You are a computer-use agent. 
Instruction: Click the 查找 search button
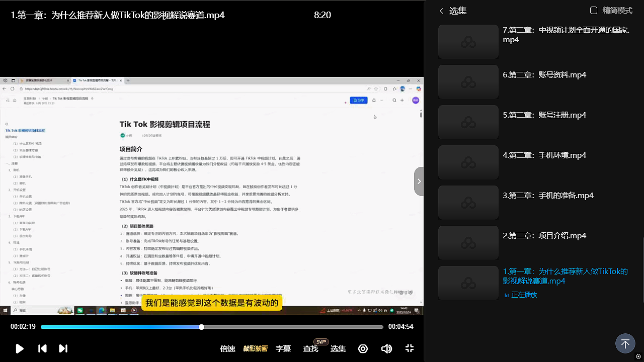point(310,348)
